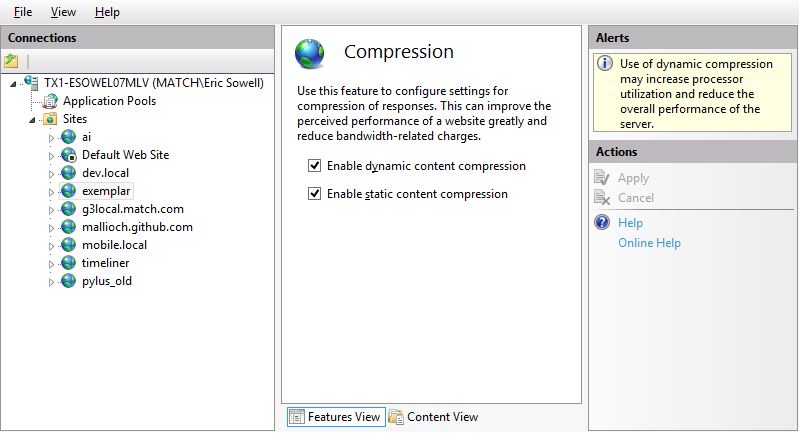Screen dimensions: 799x433
Task: Disable dynamic content compression checkbox
Action: [314, 166]
